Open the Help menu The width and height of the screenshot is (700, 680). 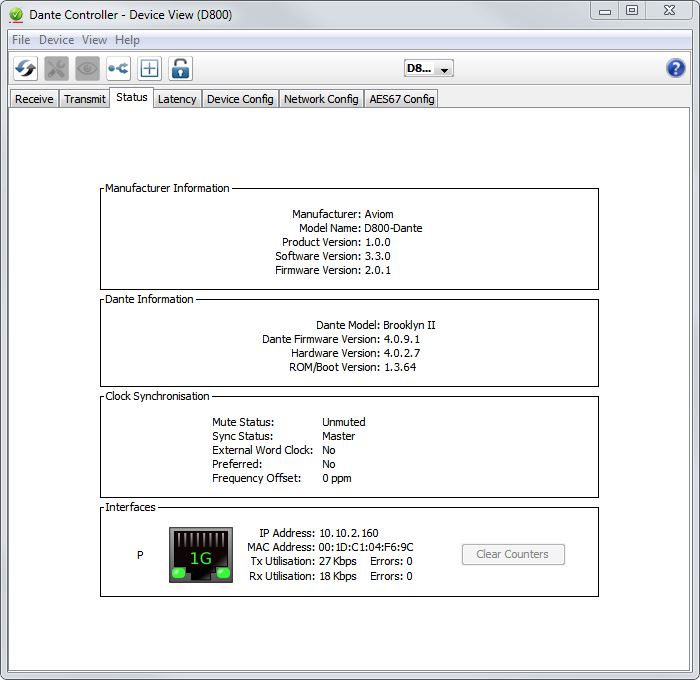tap(127, 40)
